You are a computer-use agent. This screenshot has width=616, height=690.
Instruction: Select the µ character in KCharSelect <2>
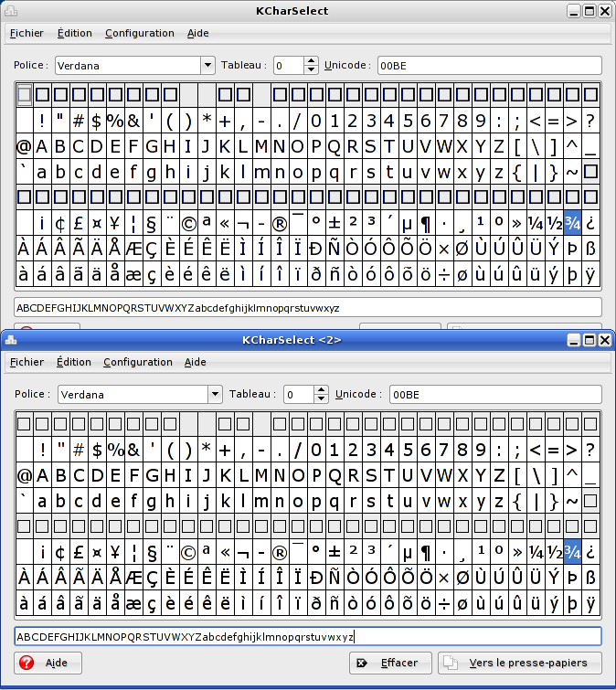(408, 552)
